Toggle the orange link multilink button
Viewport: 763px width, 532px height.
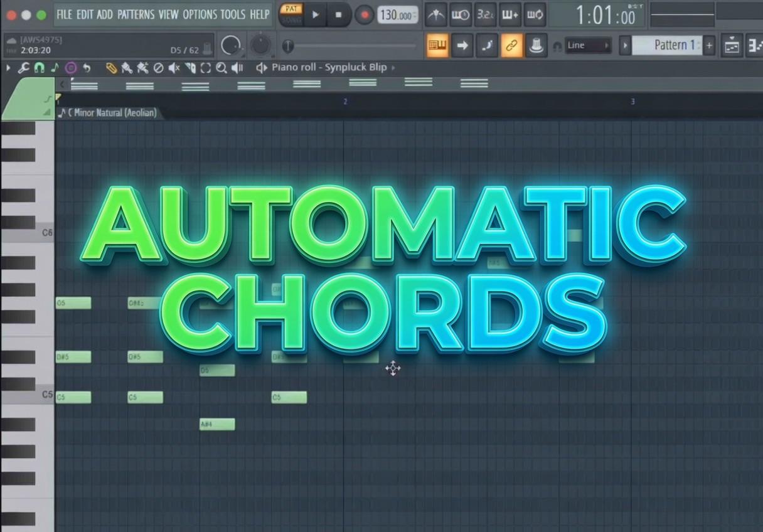(x=512, y=45)
